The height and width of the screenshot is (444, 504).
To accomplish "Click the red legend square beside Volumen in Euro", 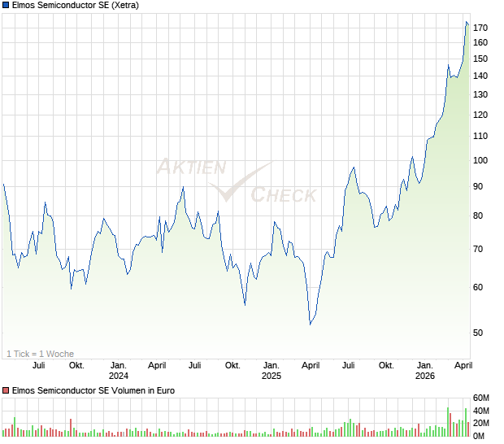I will click(x=6, y=390).
